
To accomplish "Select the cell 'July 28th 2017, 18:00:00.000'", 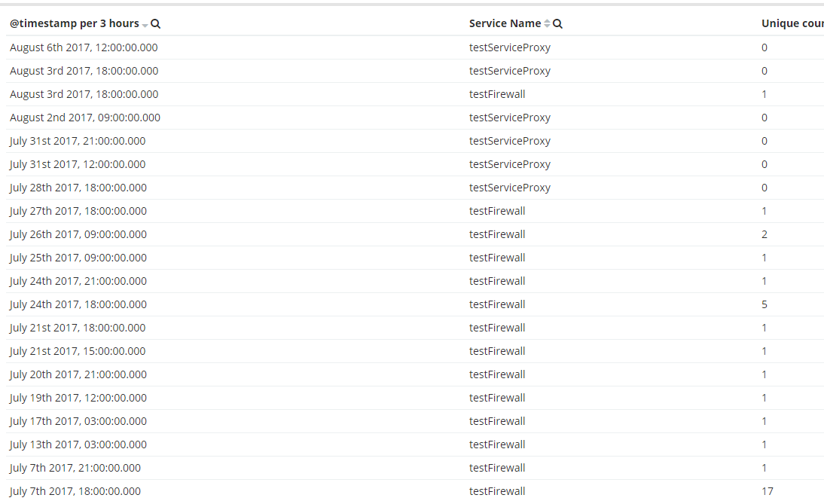I will tap(78, 188).
